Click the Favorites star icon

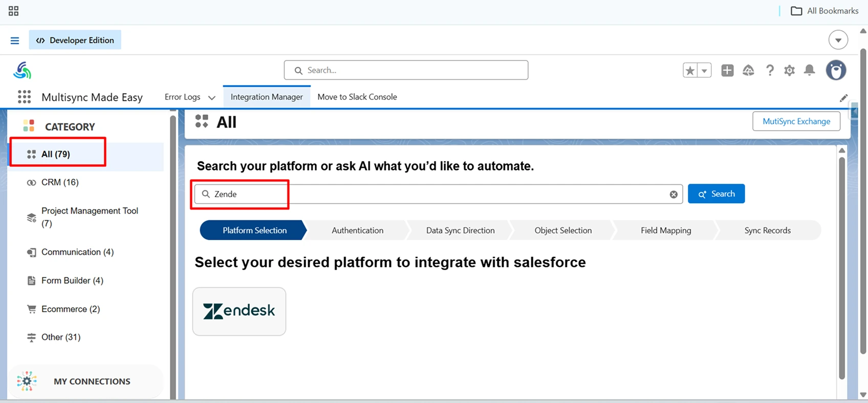(x=690, y=71)
